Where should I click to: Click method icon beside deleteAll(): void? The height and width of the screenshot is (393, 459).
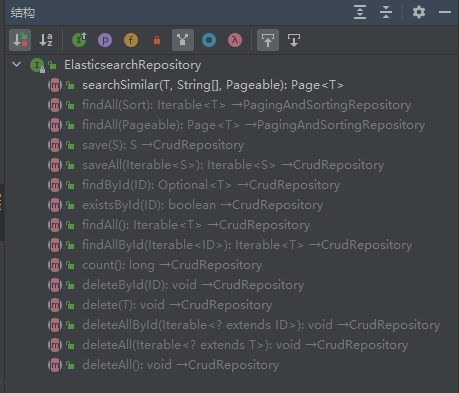pos(55,365)
